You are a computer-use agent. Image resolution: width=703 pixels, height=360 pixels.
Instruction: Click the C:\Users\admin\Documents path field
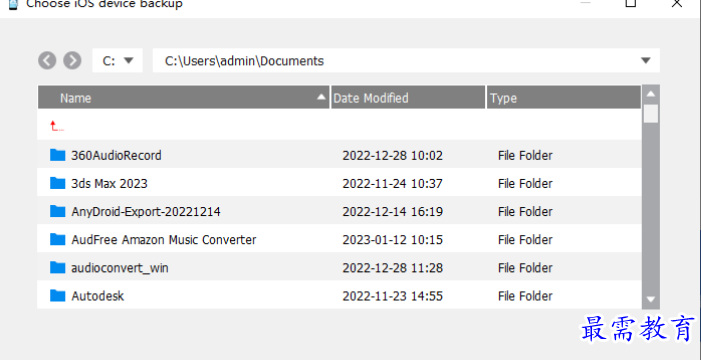click(395, 61)
